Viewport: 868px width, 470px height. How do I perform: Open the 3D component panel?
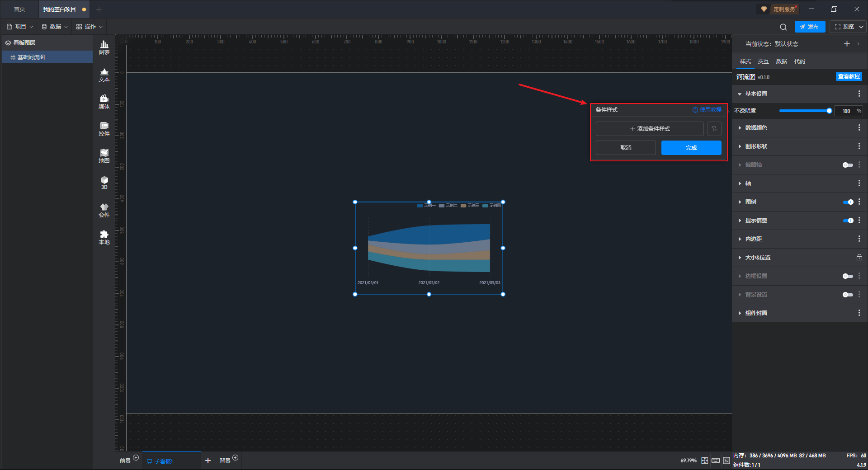104,183
